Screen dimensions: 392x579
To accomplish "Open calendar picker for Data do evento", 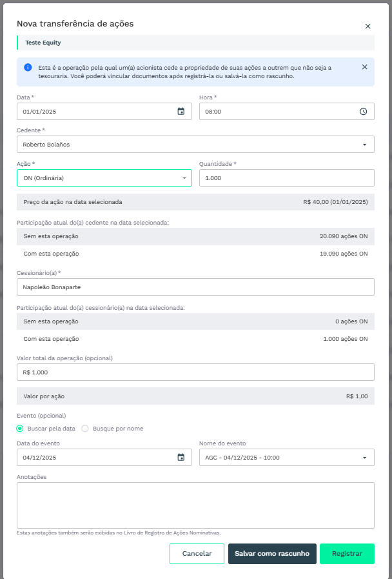I will click(x=181, y=458).
